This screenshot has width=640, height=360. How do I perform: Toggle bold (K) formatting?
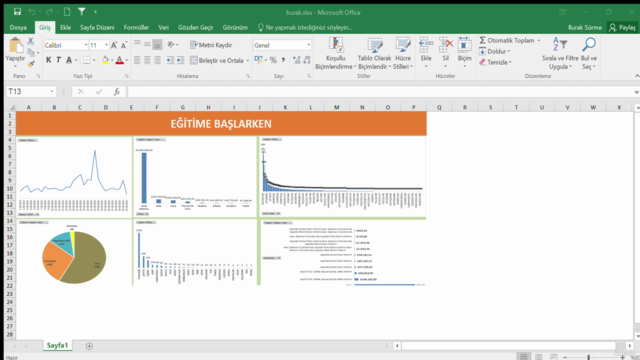49,60
